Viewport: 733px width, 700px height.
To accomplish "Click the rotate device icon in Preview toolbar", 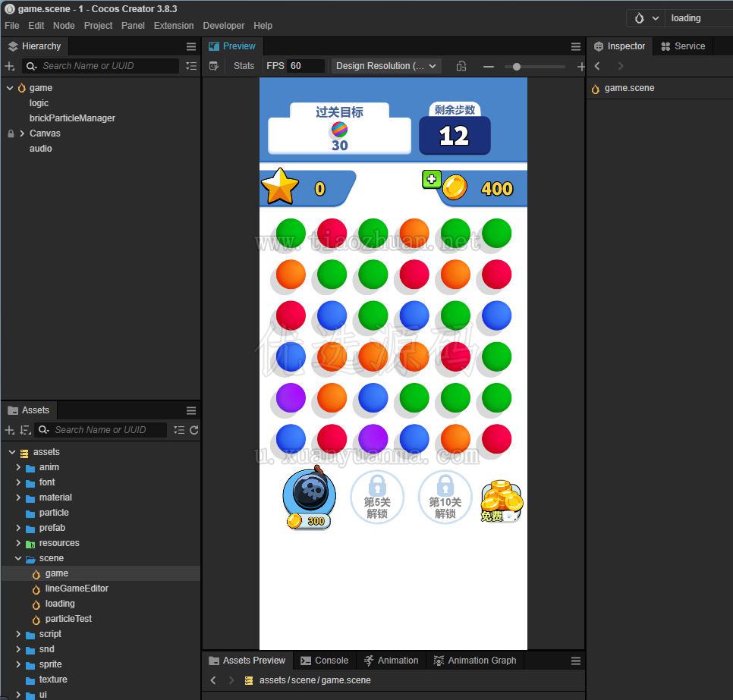I will (x=461, y=66).
